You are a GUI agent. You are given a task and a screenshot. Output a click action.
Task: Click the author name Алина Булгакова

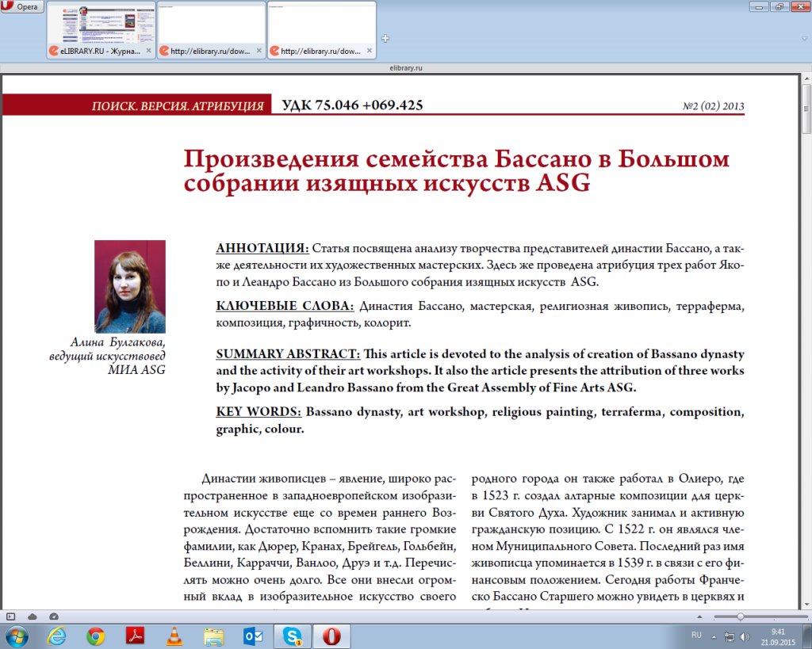[117, 342]
